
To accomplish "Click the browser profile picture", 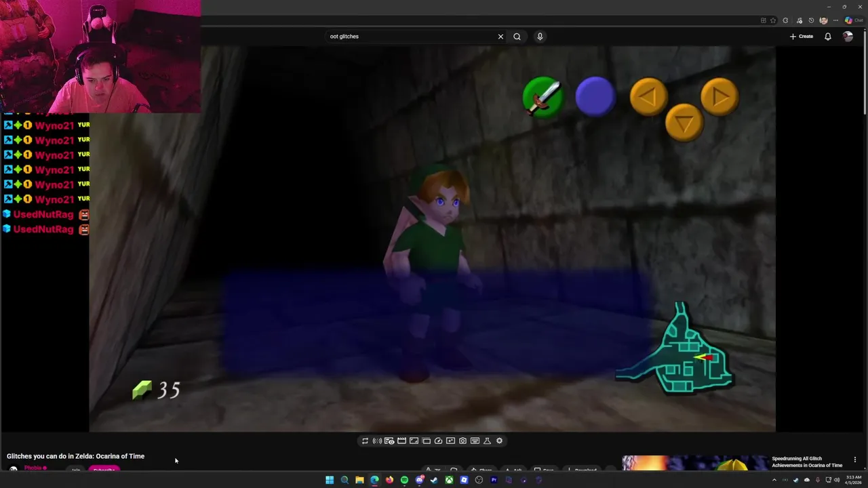I will [x=824, y=20].
